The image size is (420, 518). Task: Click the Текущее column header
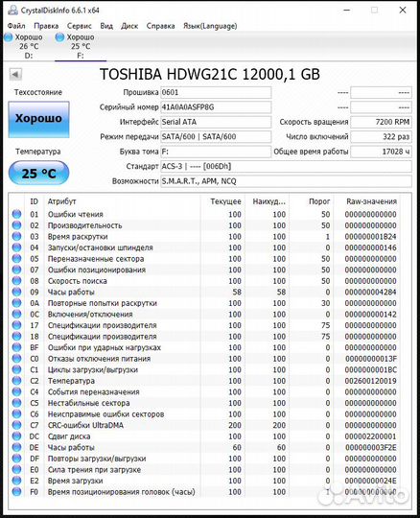click(226, 201)
